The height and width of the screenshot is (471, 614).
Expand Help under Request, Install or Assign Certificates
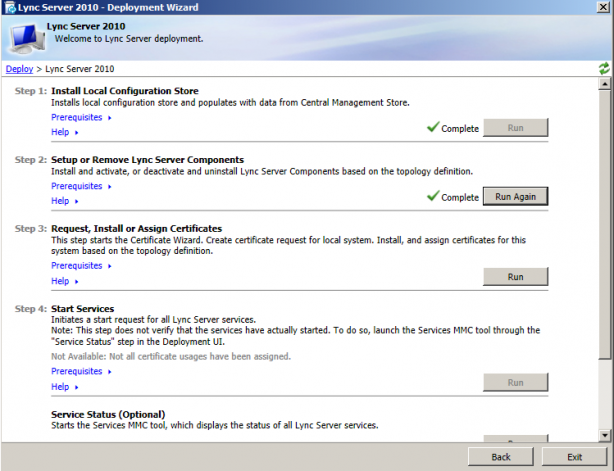click(x=65, y=281)
